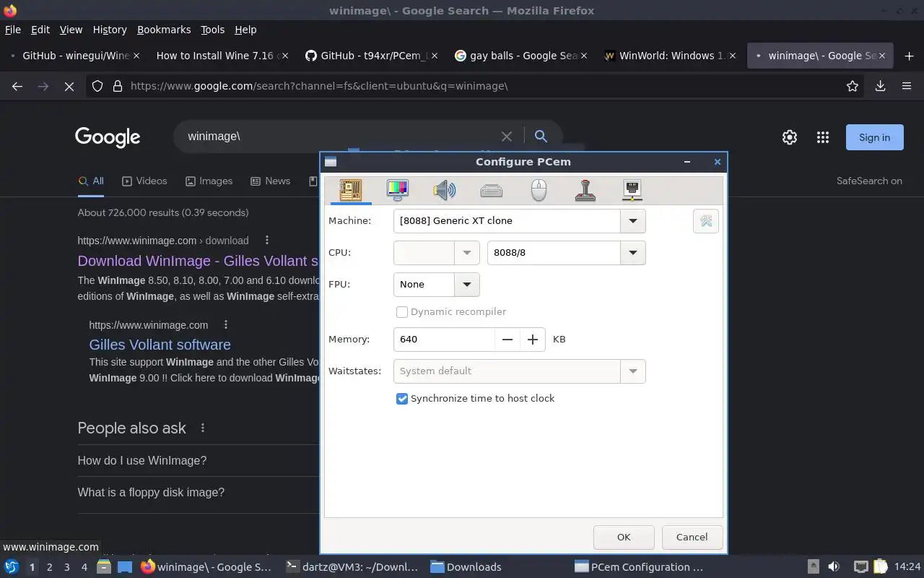Clear the Google search box with X
This screenshot has width=924, height=578.
point(507,136)
